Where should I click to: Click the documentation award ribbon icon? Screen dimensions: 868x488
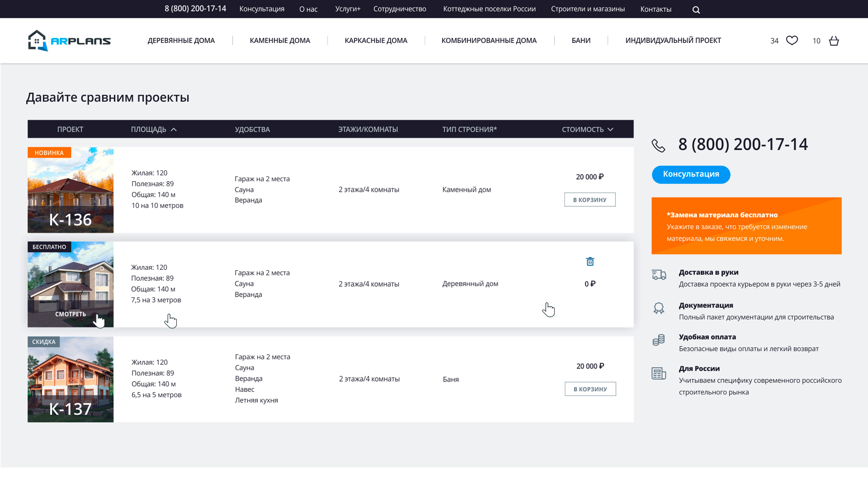pos(658,309)
